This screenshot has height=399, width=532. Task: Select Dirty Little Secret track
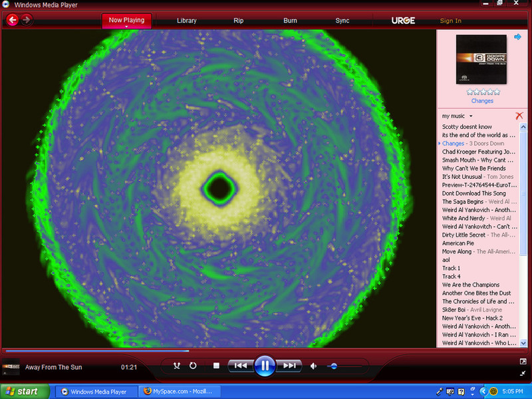478,235
